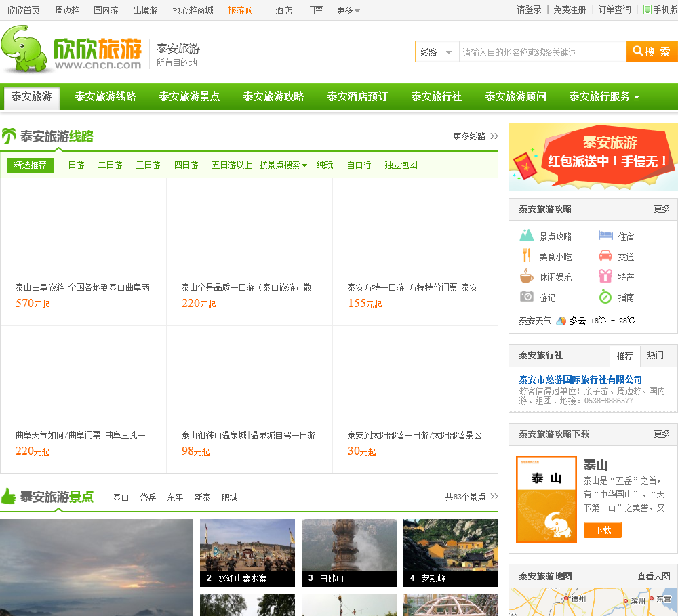Click the weather cloud icon
The width and height of the screenshot is (678, 616).
[x=561, y=321]
